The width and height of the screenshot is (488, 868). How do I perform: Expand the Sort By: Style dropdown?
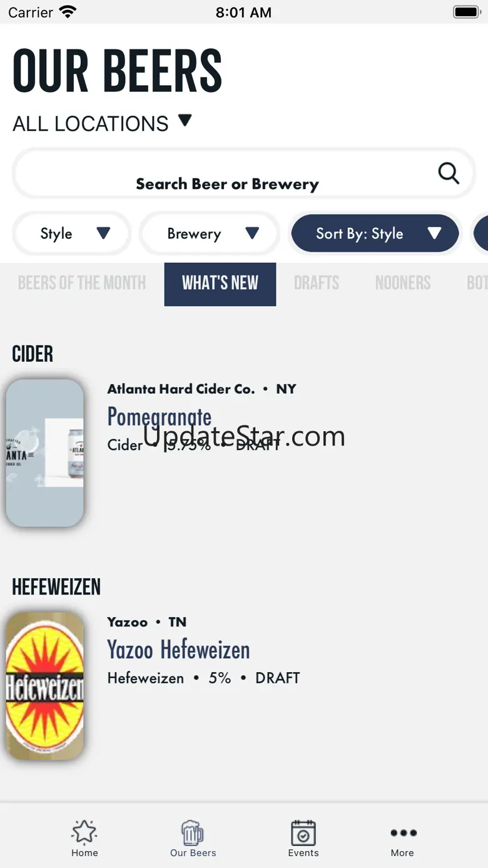375,233
